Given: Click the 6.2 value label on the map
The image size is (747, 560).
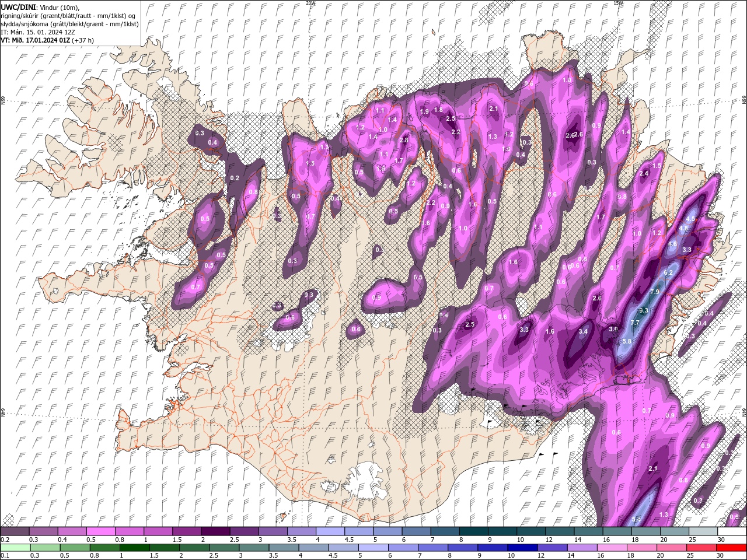Looking at the screenshot, I should tap(668, 272).
